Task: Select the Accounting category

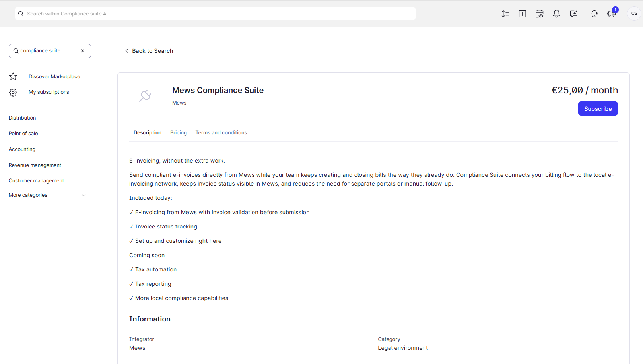Action: pyautogui.click(x=22, y=149)
